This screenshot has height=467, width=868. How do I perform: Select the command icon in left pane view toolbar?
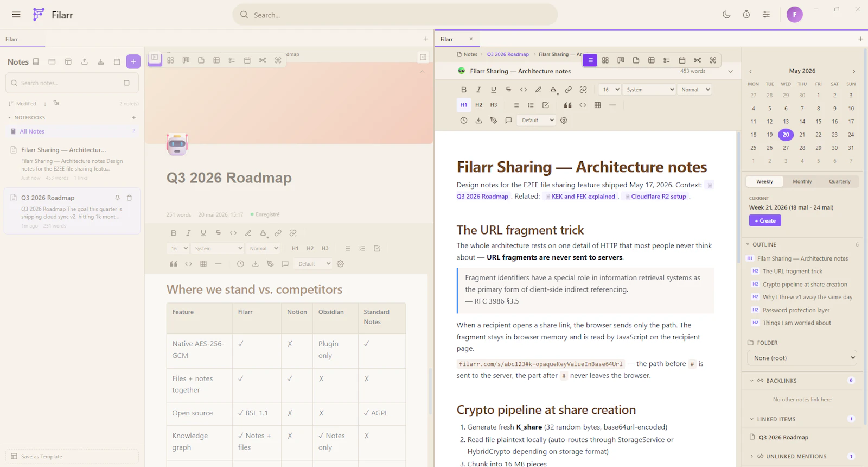coord(278,60)
